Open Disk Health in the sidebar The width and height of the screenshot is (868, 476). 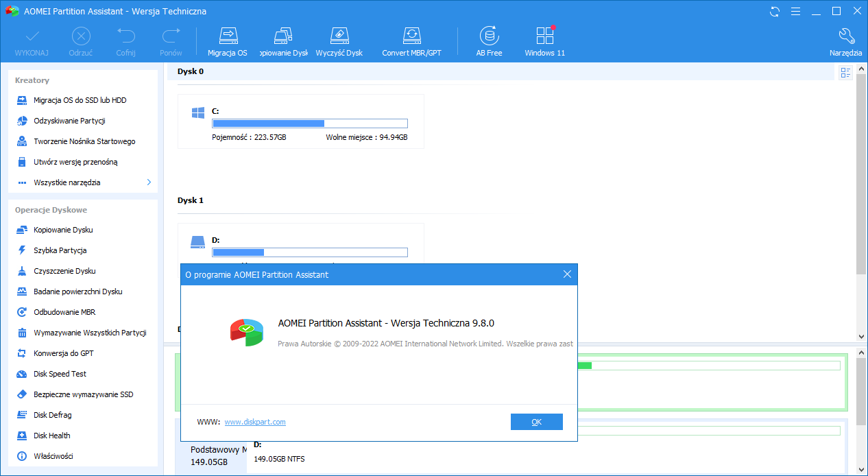click(51, 436)
